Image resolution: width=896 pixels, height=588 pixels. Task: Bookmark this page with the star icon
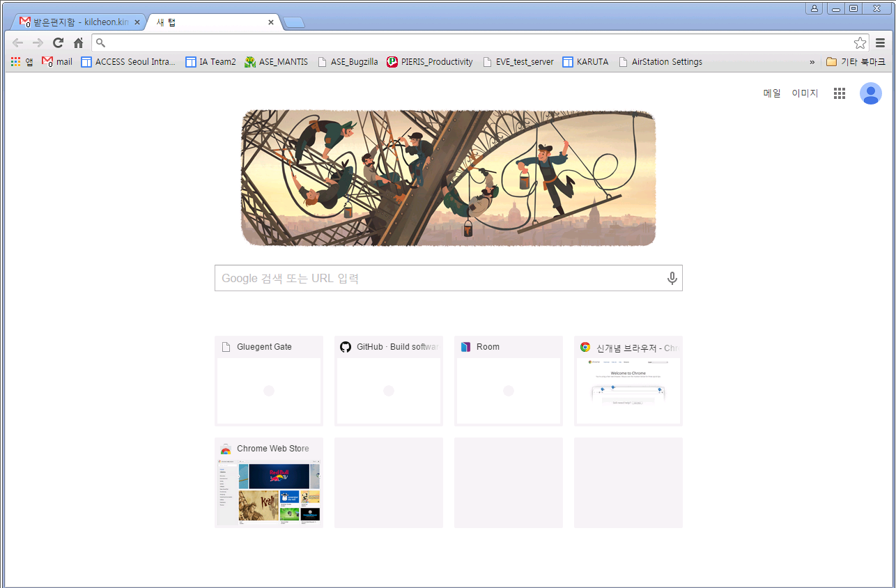point(860,42)
